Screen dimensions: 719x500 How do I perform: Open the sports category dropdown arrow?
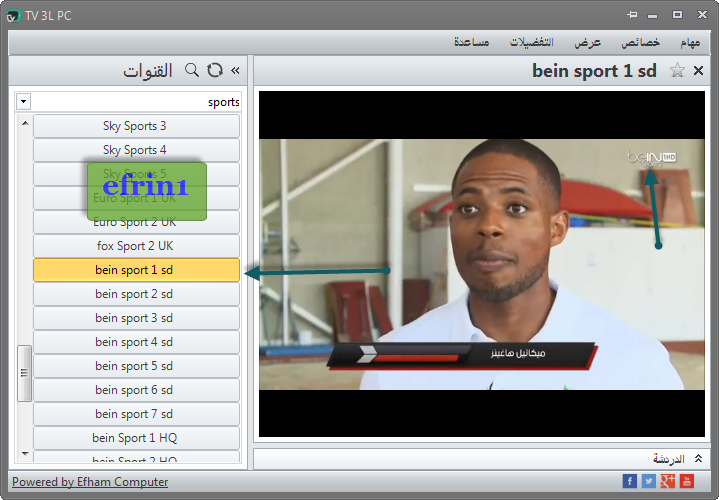tap(24, 101)
